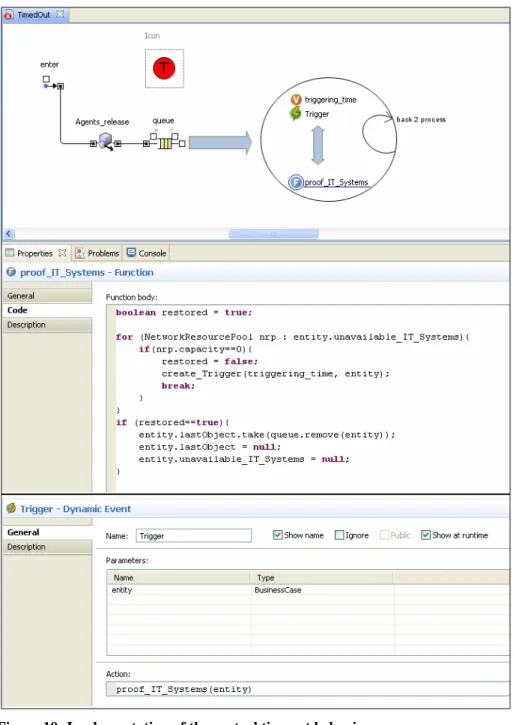Image resolution: width=513 pixels, height=725 pixels.
Task: Click the proof_IT_Systems function icon in the diagram
Action: click(295, 182)
